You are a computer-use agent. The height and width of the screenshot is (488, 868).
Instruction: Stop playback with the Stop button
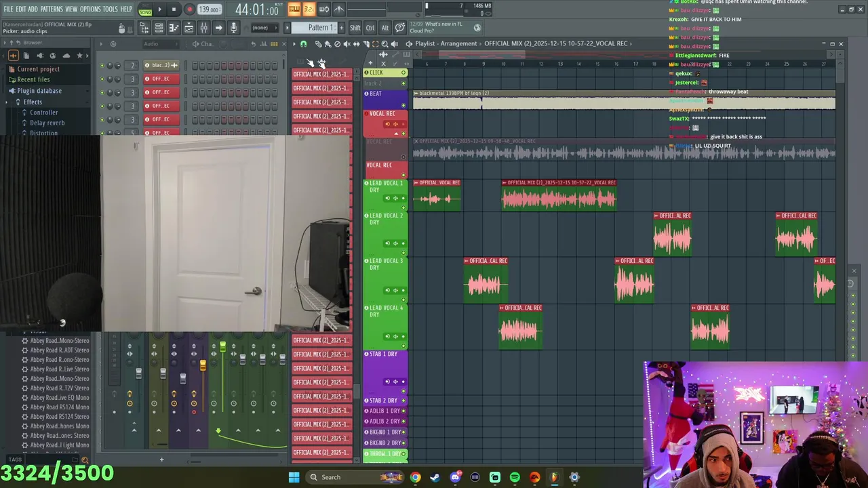[x=174, y=9]
